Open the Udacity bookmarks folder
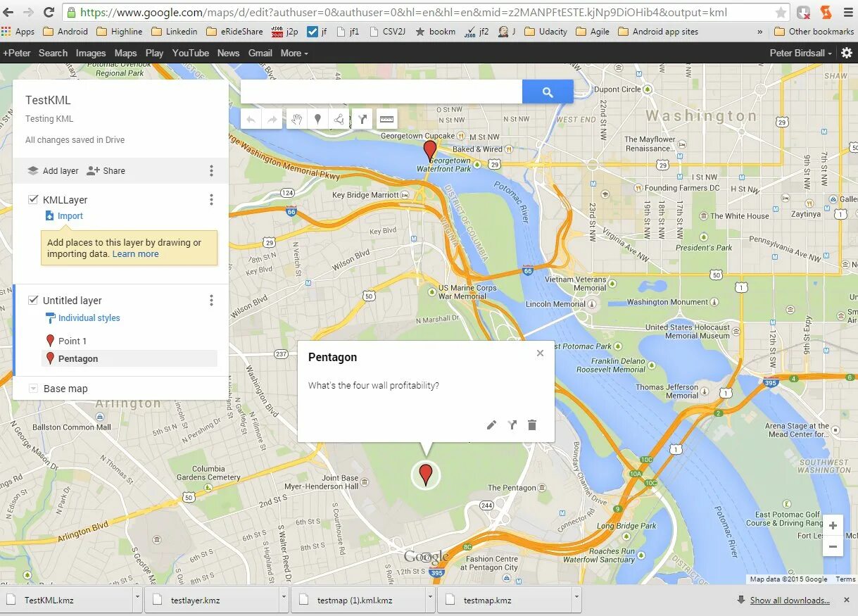The height and width of the screenshot is (616, 858). point(545,31)
